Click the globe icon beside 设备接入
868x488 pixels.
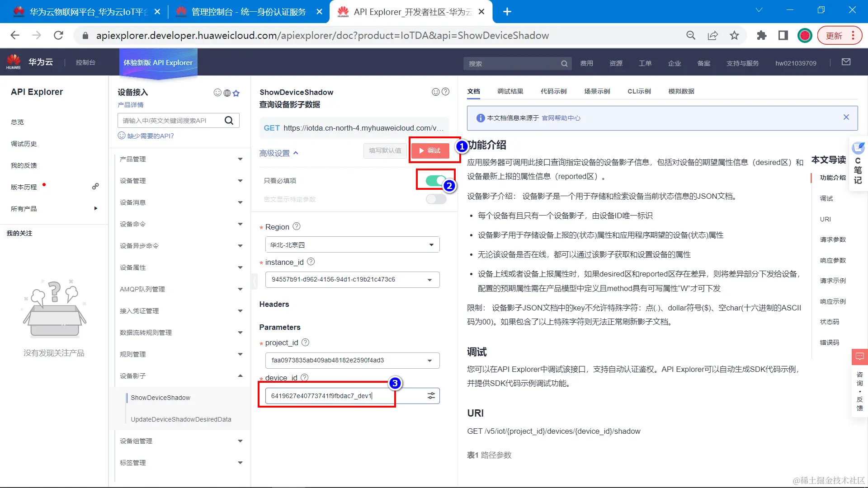point(227,93)
